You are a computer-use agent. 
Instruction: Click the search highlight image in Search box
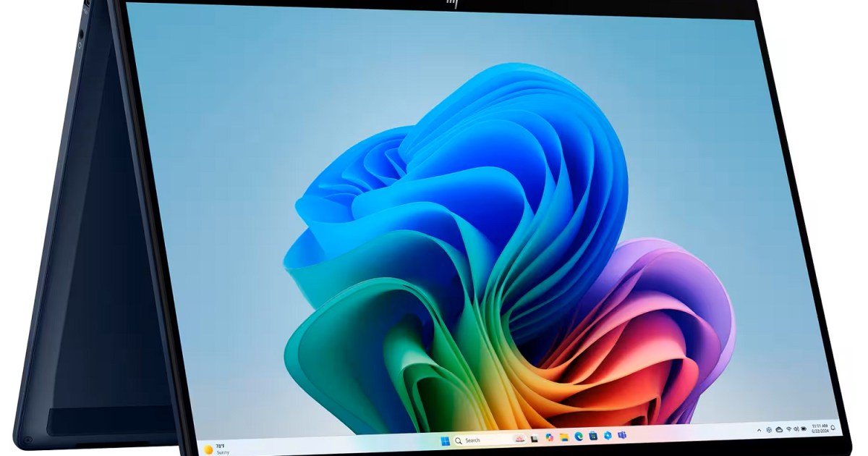pyautogui.click(x=520, y=439)
